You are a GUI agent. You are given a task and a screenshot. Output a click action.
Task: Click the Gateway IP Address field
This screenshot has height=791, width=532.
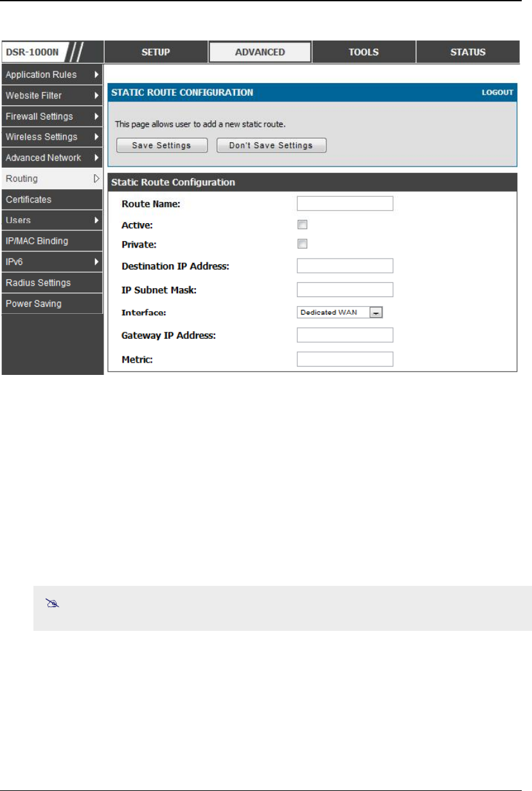coord(345,335)
